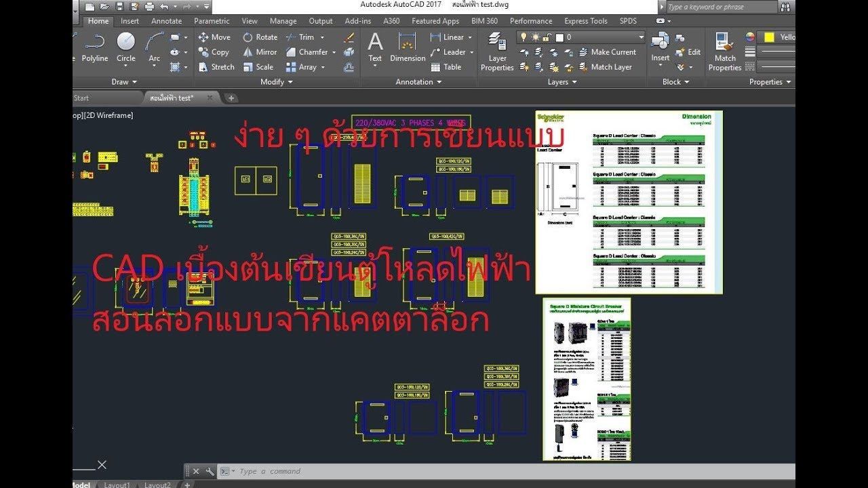Open Layer Properties manager
The height and width of the screenshot is (488, 868).
coord(497,52)
